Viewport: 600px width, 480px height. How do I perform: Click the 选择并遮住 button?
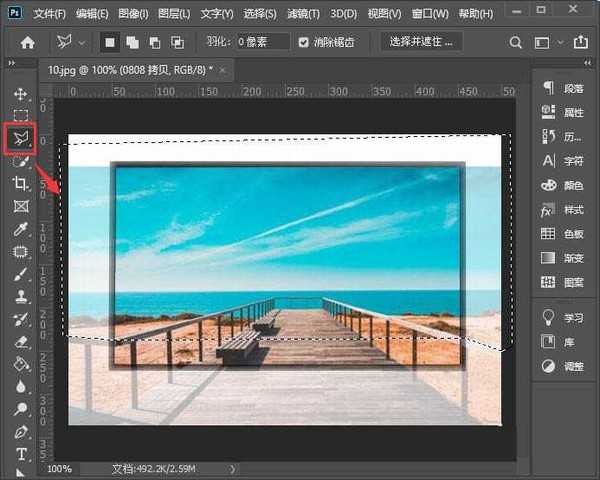421,43
